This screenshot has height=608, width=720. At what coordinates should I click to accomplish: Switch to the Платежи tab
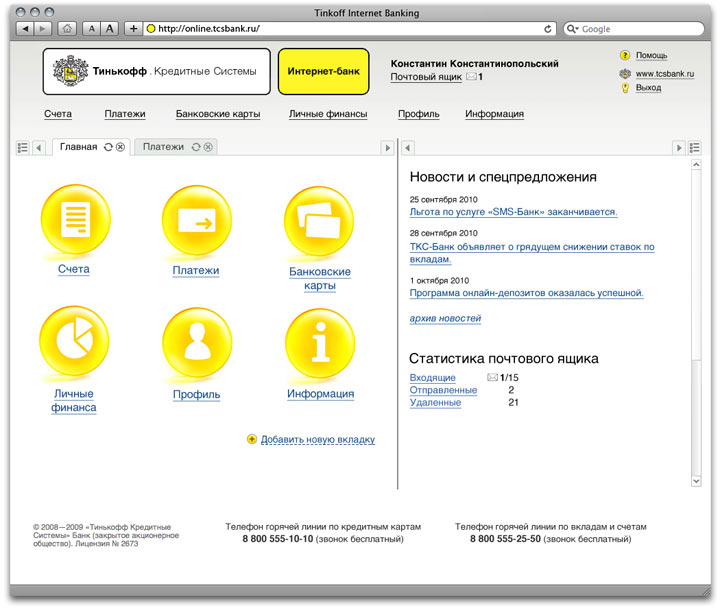tap(163, 147)
